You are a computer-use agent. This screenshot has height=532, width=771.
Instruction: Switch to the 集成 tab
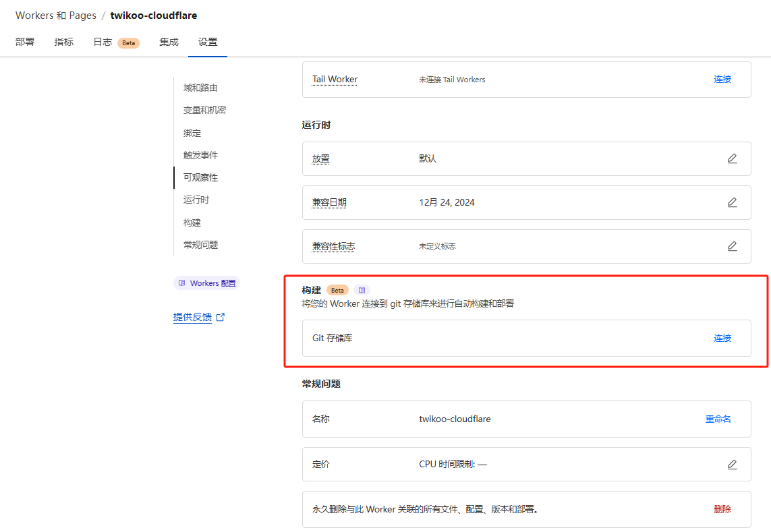click(x=168, y=42)
